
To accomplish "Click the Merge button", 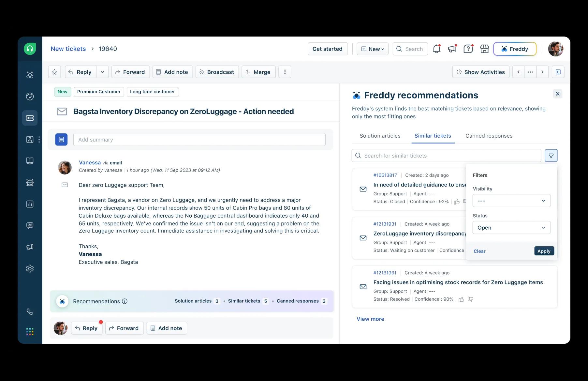I will 258,72.
